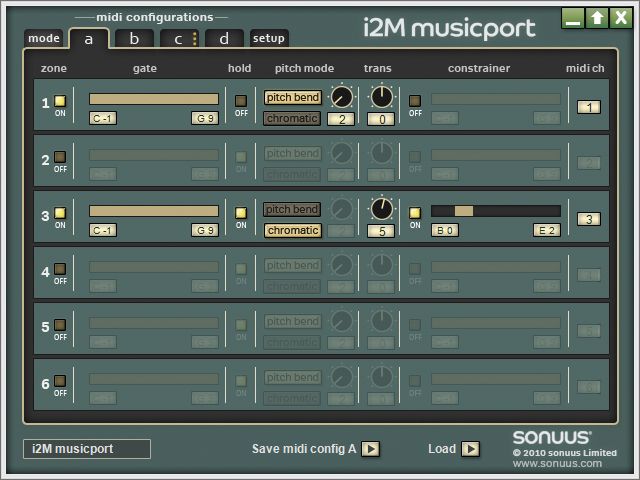
Task: Switch to midi configuration tab b
Action: [134, 39]
